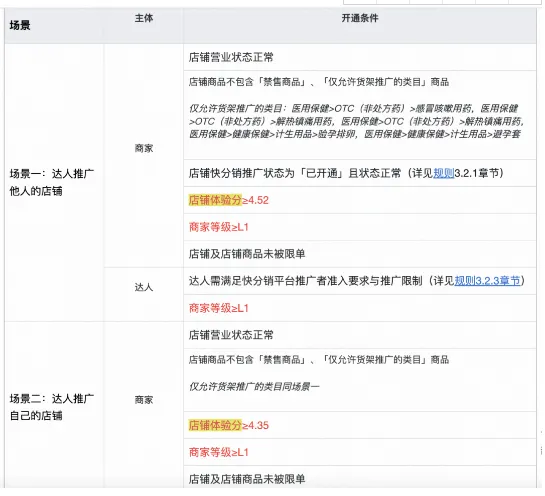The width and height of the screenshot is (545, 496).
Task: Select the highlighted 店铺体验分≥4.35 text
Action: pyautogui.click(x=229, y=425)
